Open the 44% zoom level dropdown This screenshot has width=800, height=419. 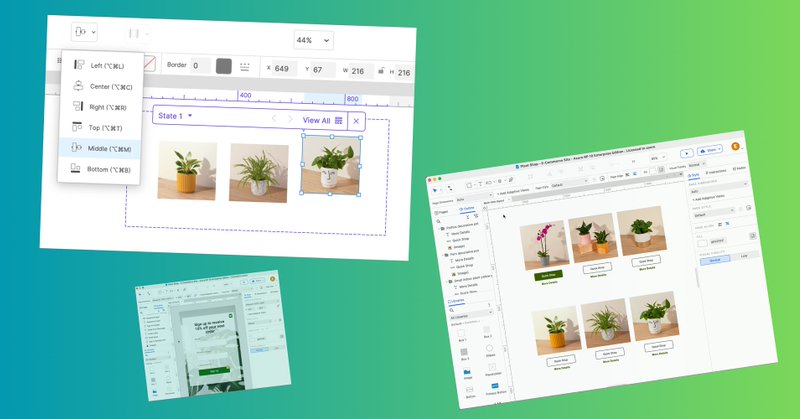point(313,40)
